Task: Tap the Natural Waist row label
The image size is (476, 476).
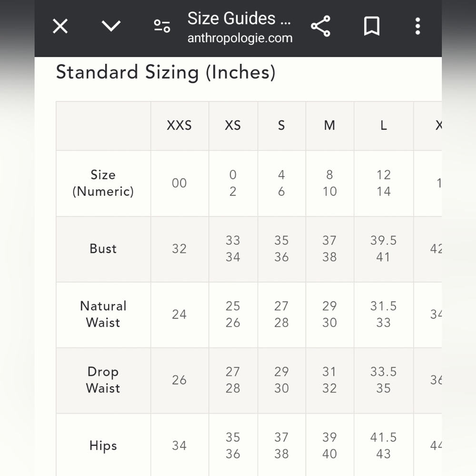Action: point(103,314)
